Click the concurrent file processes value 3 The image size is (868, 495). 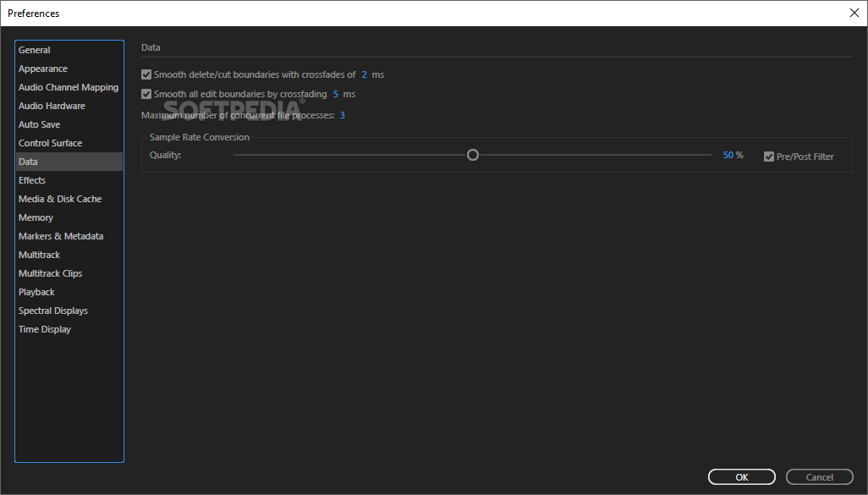(342, 115)
